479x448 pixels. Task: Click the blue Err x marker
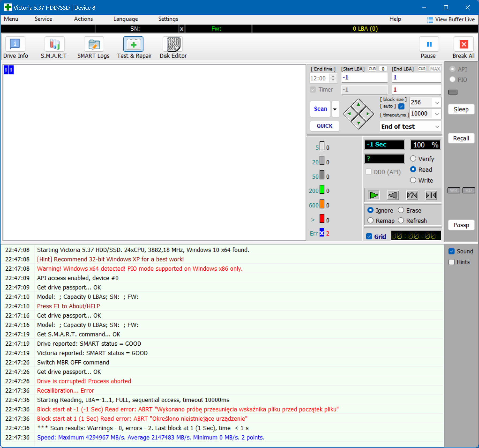click(x=322, y=233)
